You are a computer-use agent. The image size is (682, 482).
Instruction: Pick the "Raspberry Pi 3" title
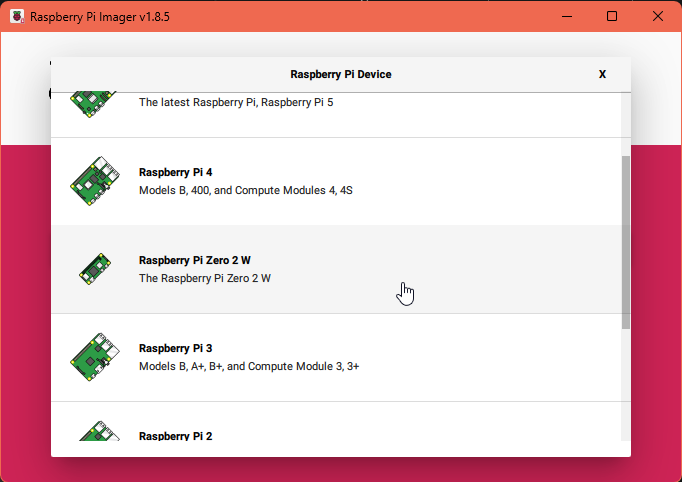(175, 348)
